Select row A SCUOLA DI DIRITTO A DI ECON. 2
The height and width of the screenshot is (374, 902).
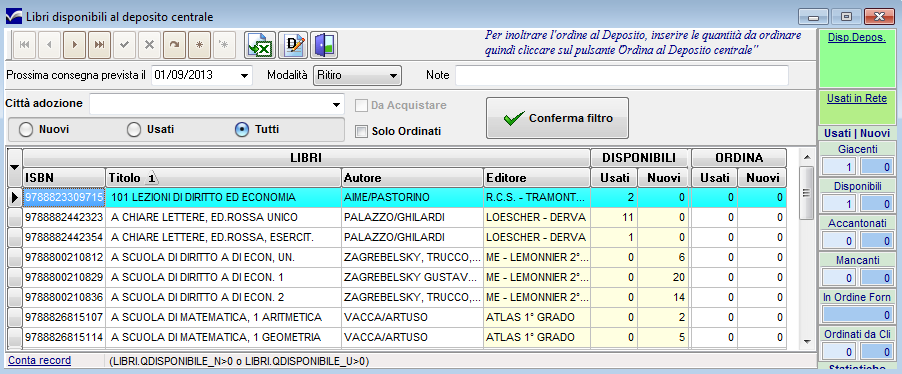click(404, 297)
